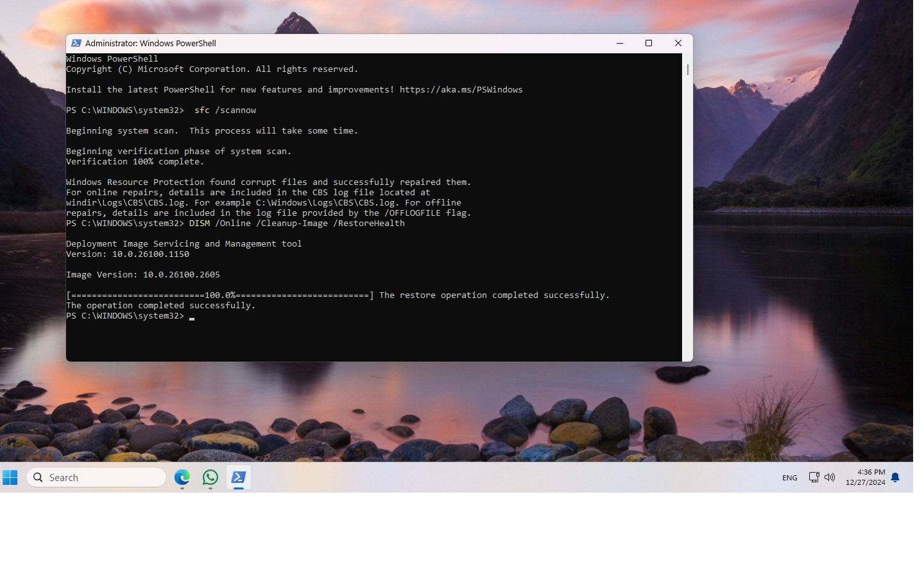Click the PowerShell taskbar icon
924x578 pixels.
(x=239, y=477)
